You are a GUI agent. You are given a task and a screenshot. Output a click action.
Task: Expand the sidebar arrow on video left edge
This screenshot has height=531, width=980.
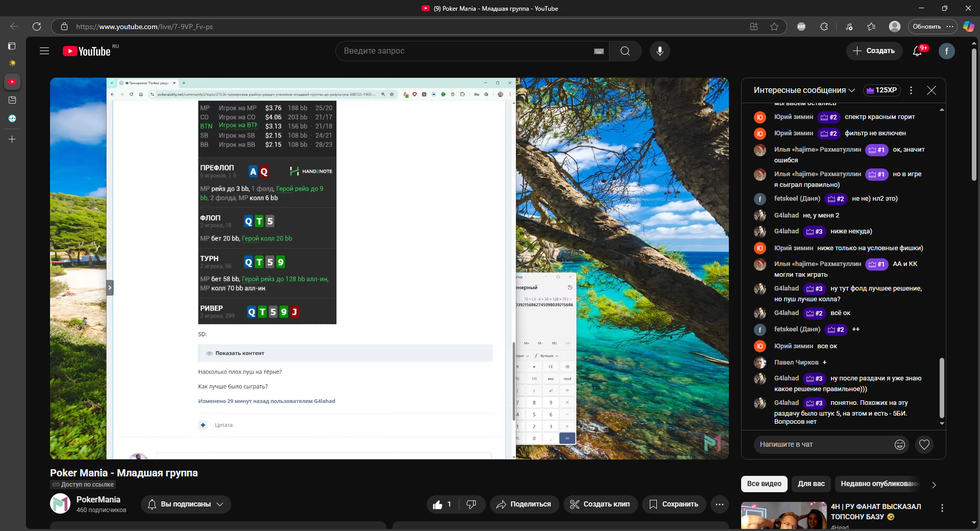pyautogui.click(x=110, y=288)
